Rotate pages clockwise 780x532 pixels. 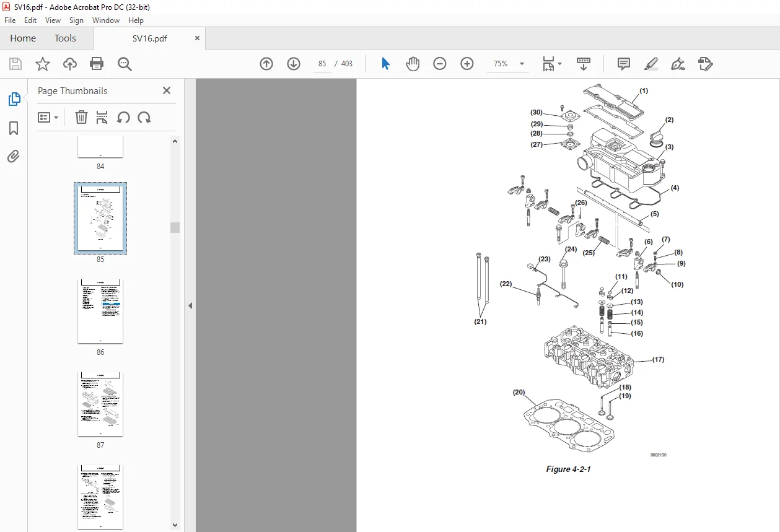coord(144,117)
